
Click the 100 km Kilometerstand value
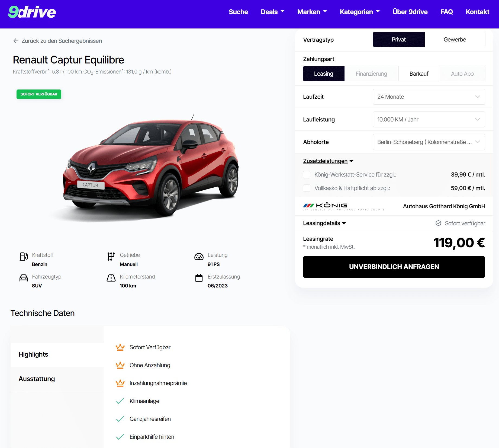[128, 286]
